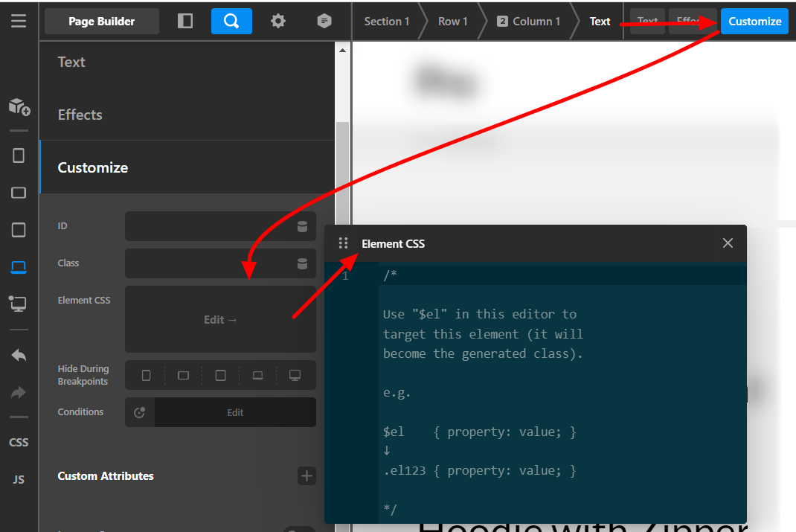Switch to the square tablet breakpoint
The width and height of the screenshot is (796, 532).
click(19, 230)
